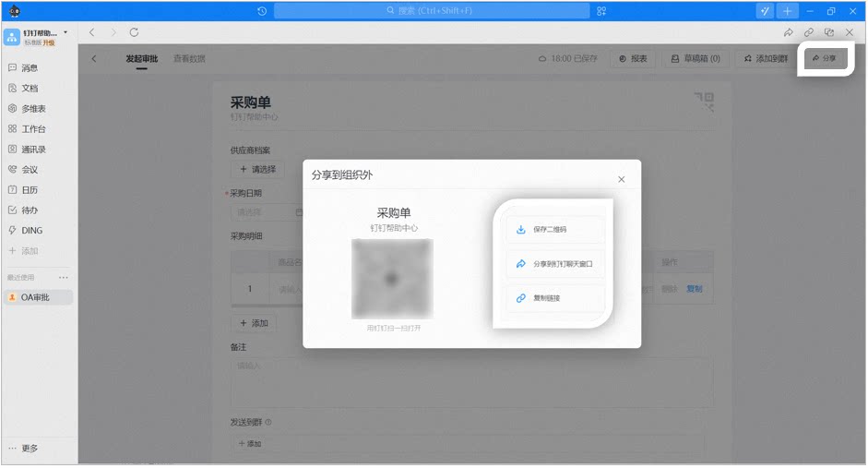Open the 报表 reports button
868x468 pixels.
point(633,59)
